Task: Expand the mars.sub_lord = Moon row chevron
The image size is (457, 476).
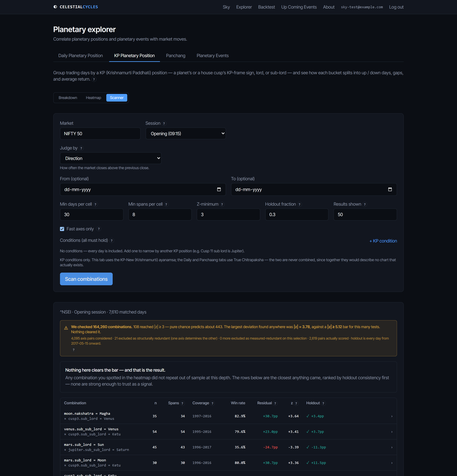Action: pos(392,463)
